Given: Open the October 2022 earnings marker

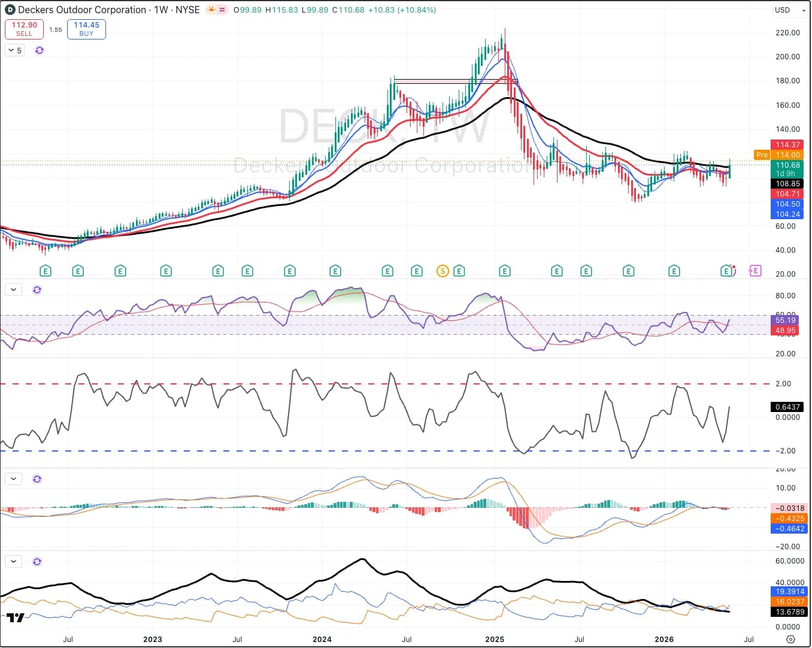Looking at the screenshot, I should coord(120,271).
